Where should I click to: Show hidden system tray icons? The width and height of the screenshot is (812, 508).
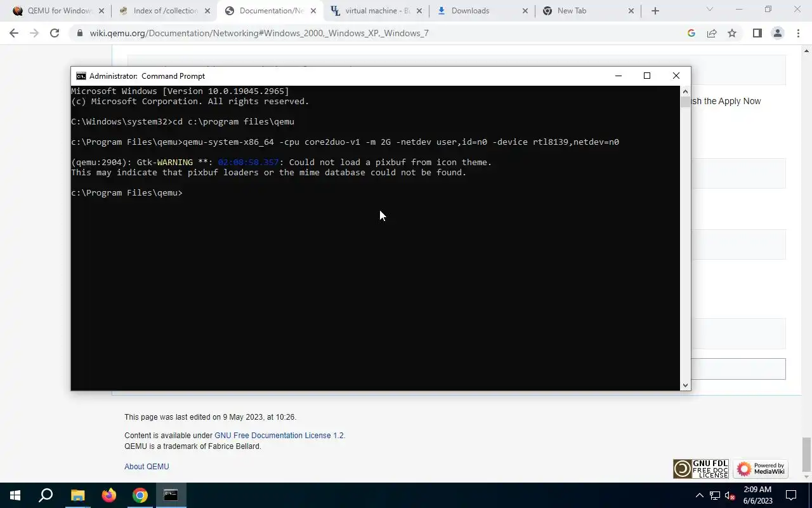tap(700, 495)
